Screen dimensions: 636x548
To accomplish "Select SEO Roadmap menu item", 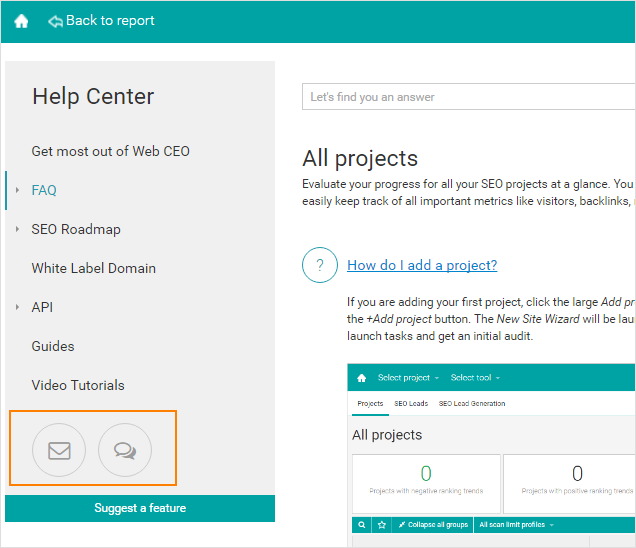I will pos(76,229).
